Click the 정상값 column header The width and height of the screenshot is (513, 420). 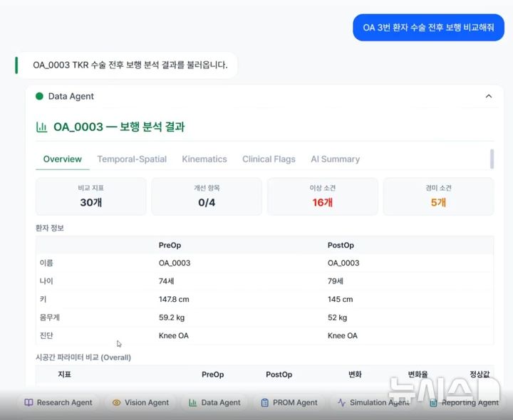pos(480,374)
